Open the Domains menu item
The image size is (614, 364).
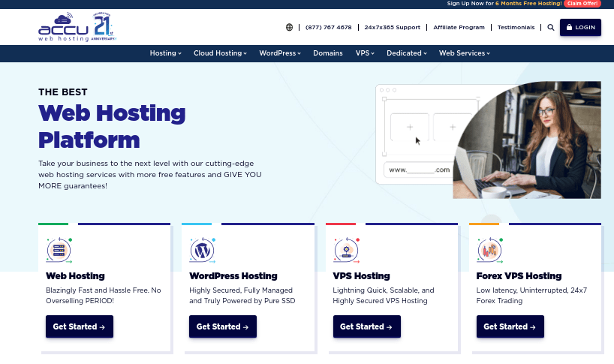328,53
